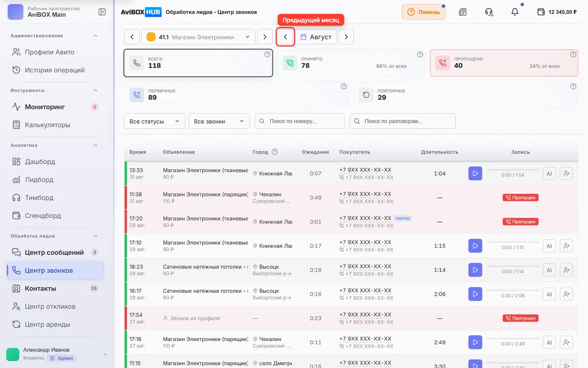Add contact from 17:10 call
The image size is (588, 368).
pos(566,246)
